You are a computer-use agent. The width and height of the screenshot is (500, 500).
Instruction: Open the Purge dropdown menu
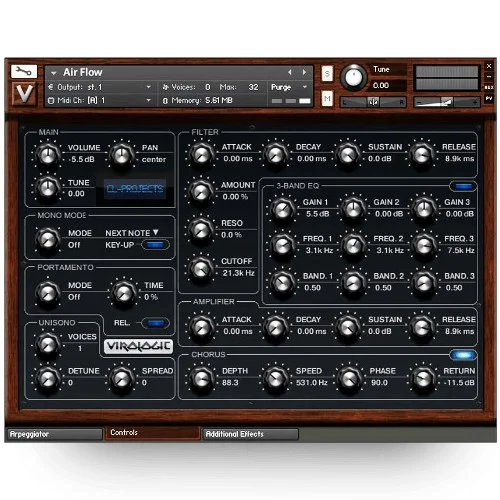point(304,87)
